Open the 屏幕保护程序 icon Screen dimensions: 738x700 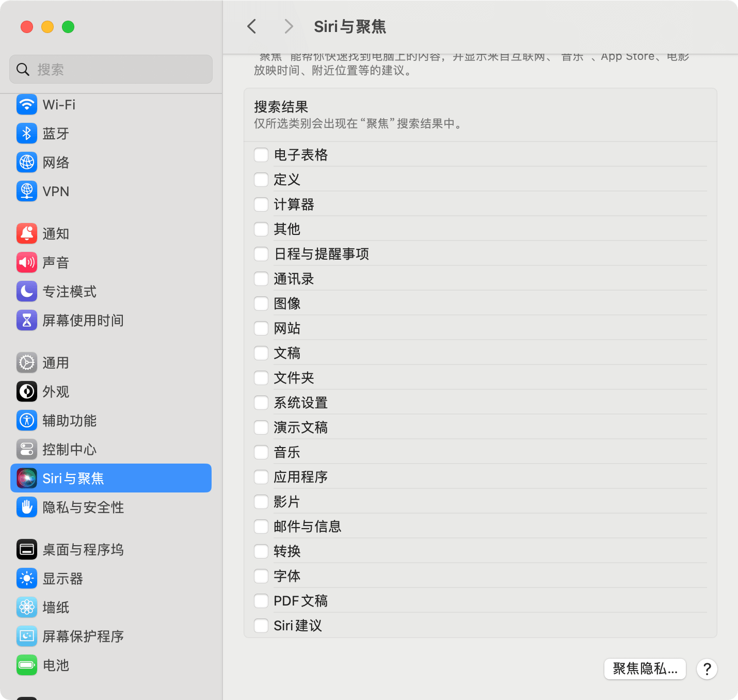pos(27,637)
